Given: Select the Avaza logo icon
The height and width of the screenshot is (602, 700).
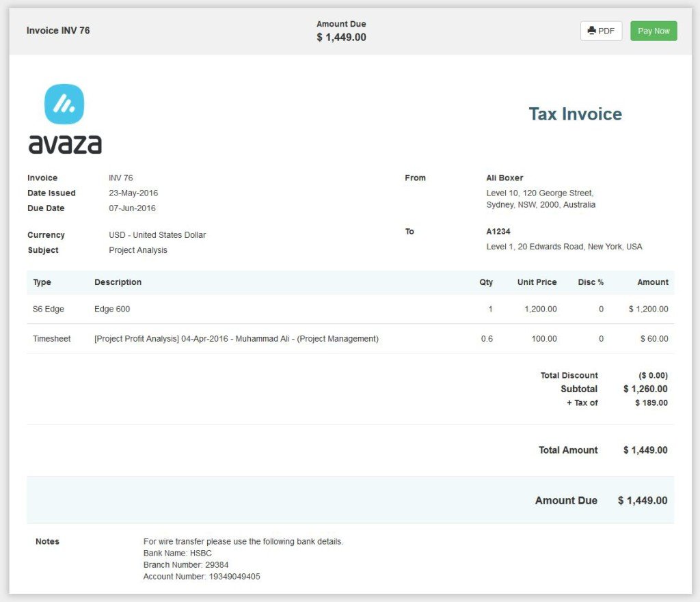Looking at the screenshot, I should point(66,104).
